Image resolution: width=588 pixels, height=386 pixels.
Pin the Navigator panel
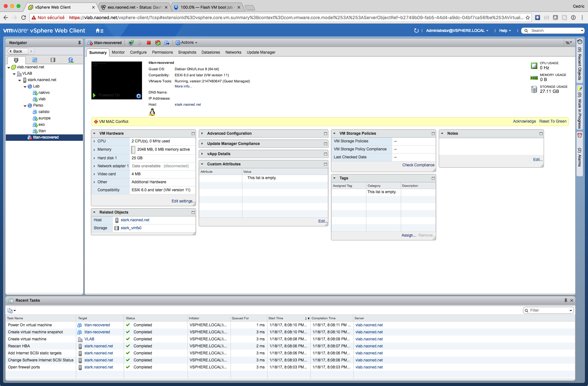pos(79,43)
